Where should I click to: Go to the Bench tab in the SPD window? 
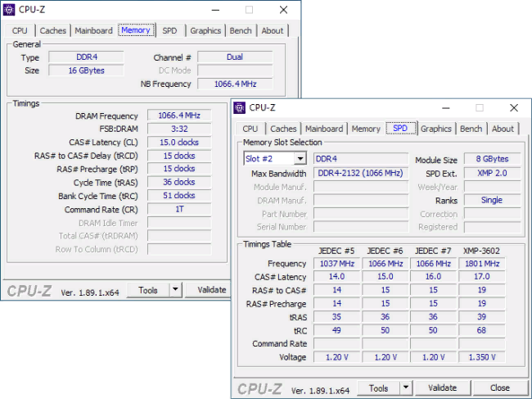(x=471, y=129)
